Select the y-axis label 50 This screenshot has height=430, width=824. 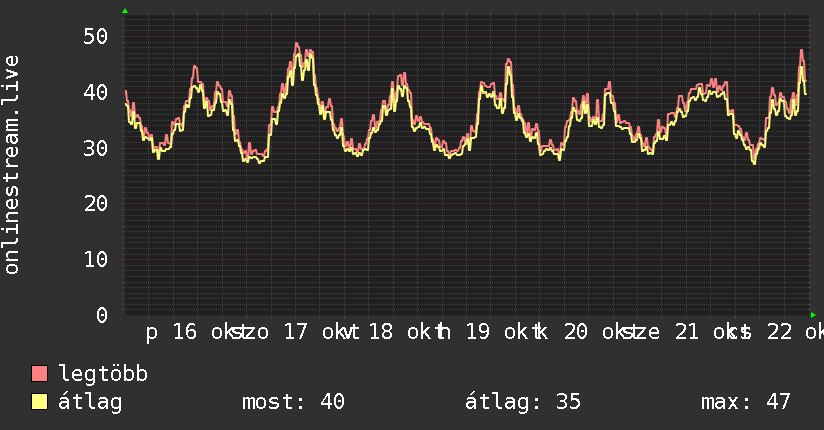(96, 36)
